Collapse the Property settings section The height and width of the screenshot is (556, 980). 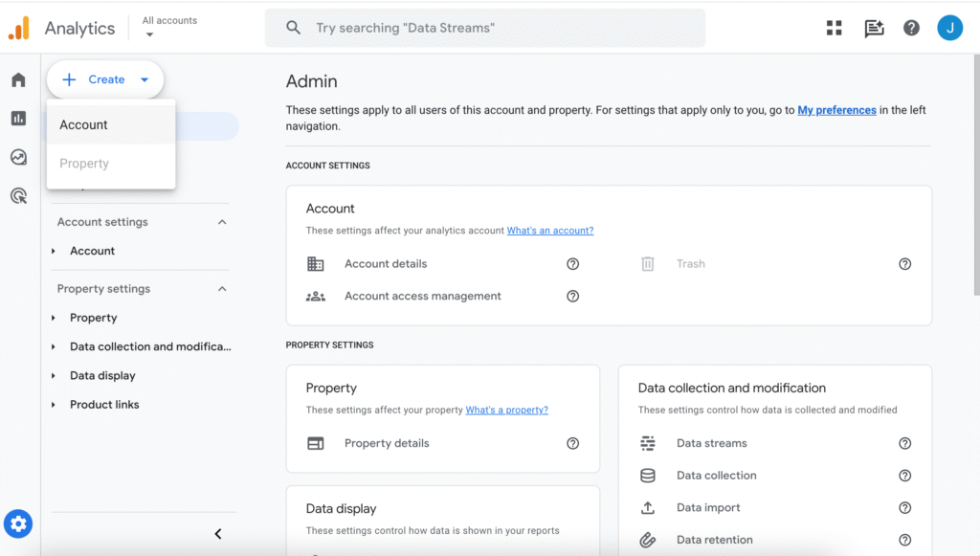pyautogui.click(x=222, y=289)
